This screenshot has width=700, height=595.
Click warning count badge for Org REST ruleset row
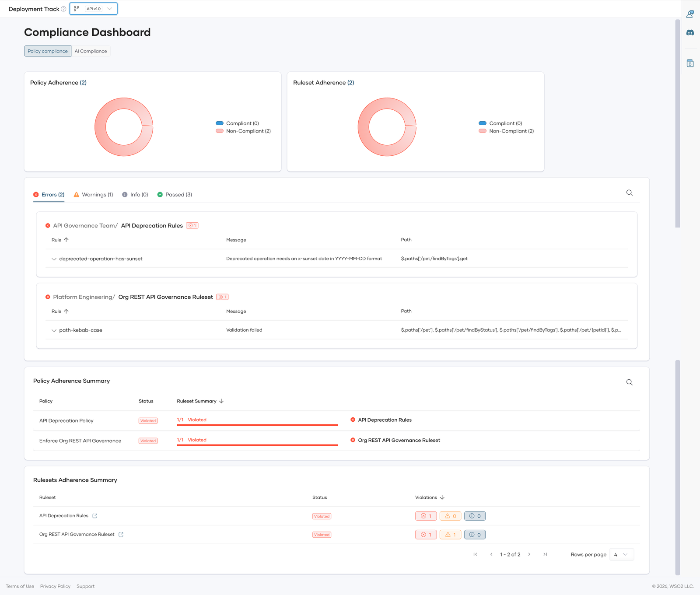tap(450, 535)
